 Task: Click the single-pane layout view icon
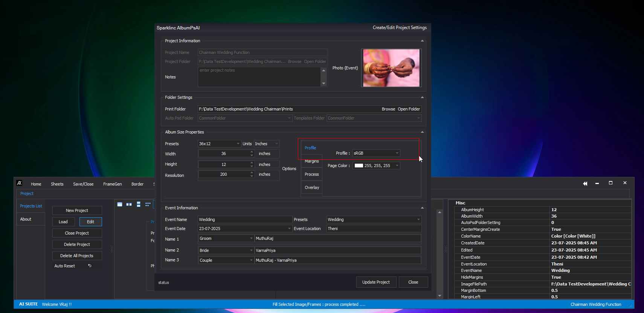(x=120, y=204)
